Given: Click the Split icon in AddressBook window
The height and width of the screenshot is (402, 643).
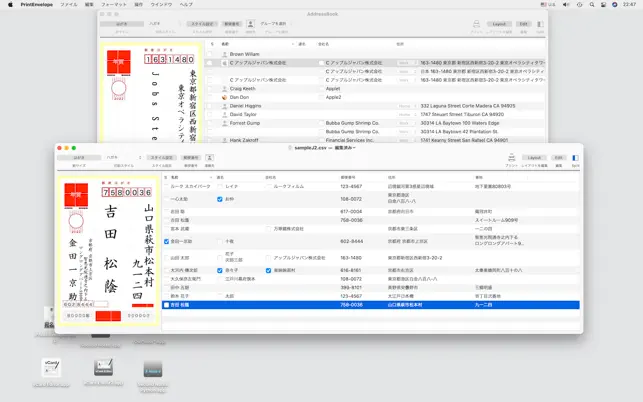Looking at the screenshot, I should click(540, 24).
